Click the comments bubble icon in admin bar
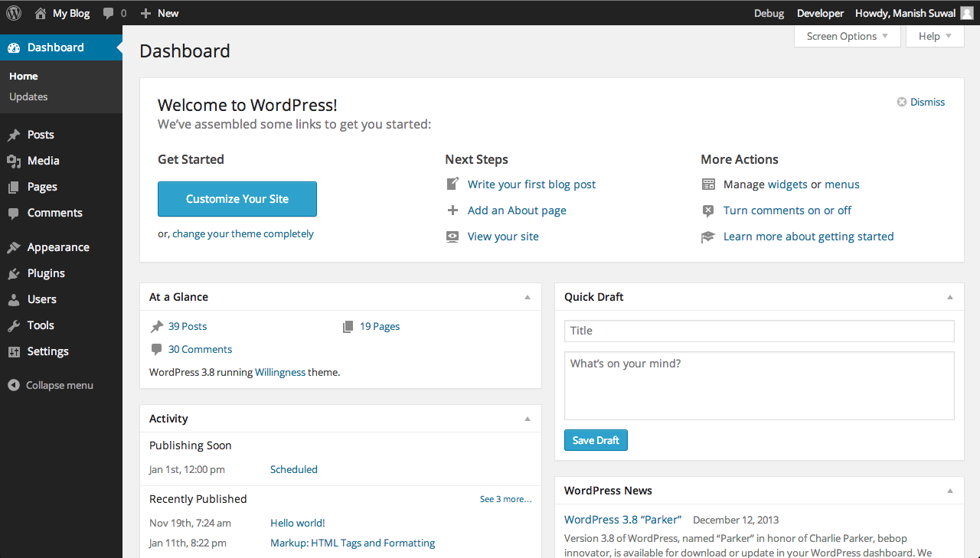The height and width of the screenshot is (558, 980). [x=109, y=13]
